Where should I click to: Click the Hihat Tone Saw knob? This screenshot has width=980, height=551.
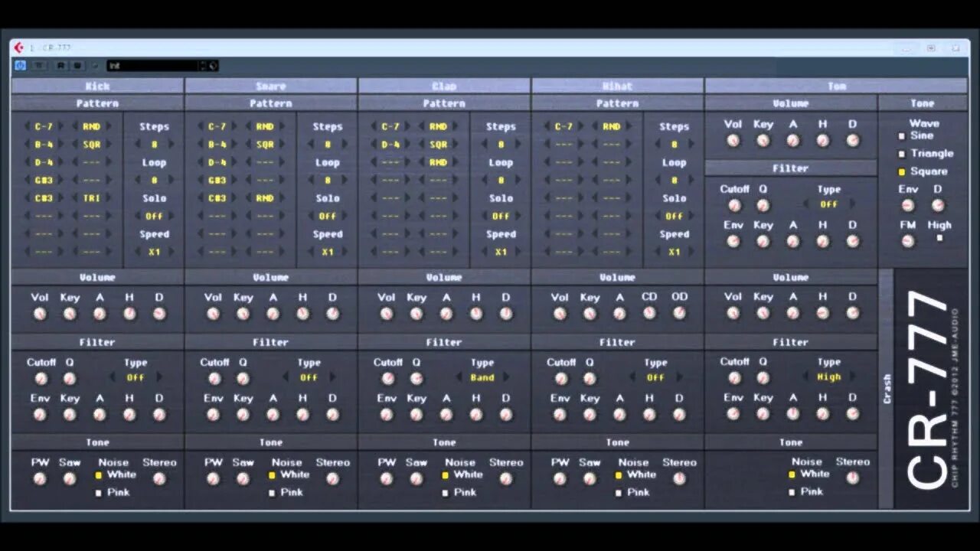[x=590, y=479]
